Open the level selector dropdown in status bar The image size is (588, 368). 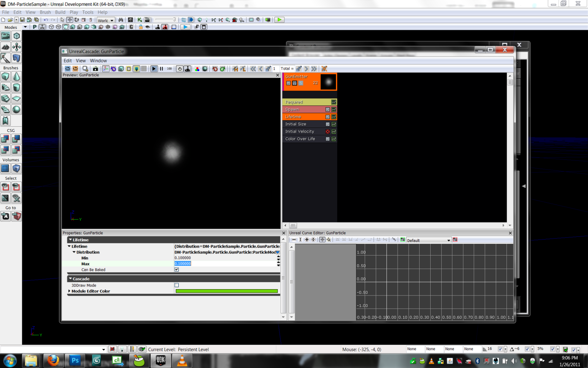pyautogui.click(x=103, y=350)
